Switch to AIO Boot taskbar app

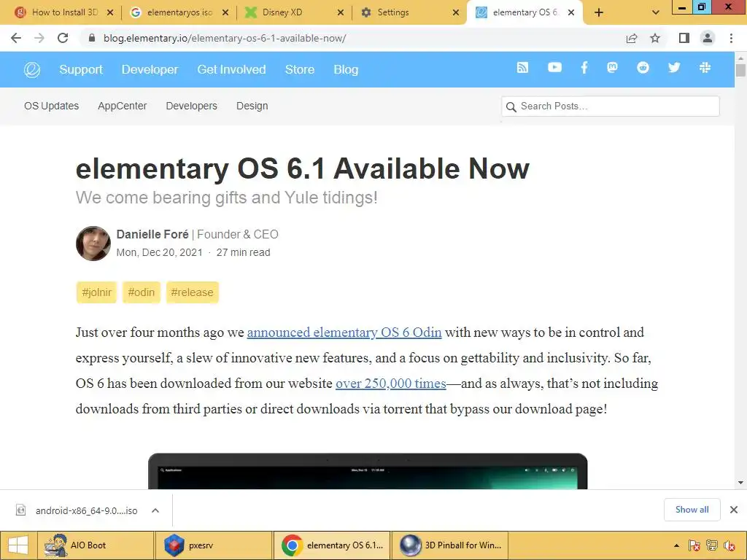point(96,545)
